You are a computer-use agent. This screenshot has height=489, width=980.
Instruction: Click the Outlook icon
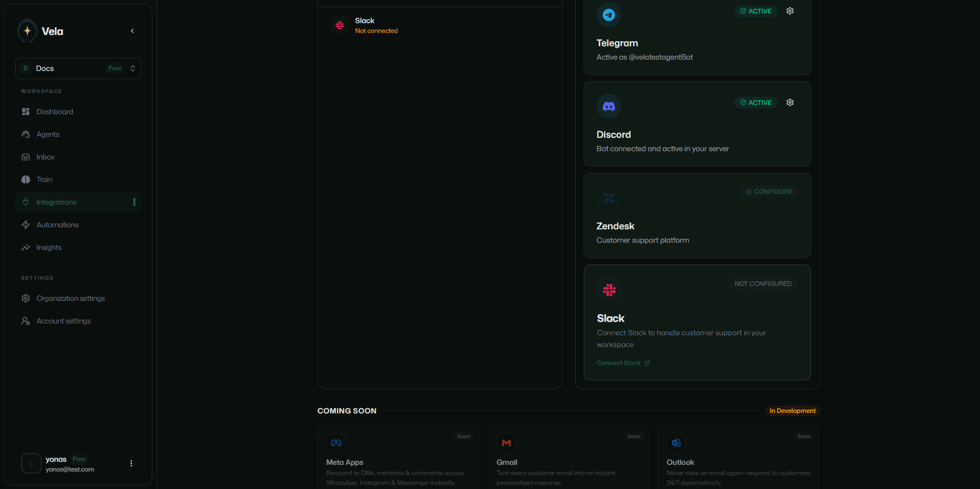pyautogui.click(x=676, y=443)
